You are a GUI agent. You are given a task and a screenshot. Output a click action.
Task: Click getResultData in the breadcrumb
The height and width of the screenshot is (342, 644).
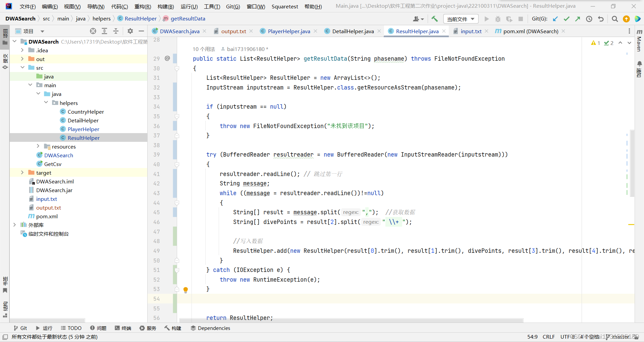pos(188,19)
